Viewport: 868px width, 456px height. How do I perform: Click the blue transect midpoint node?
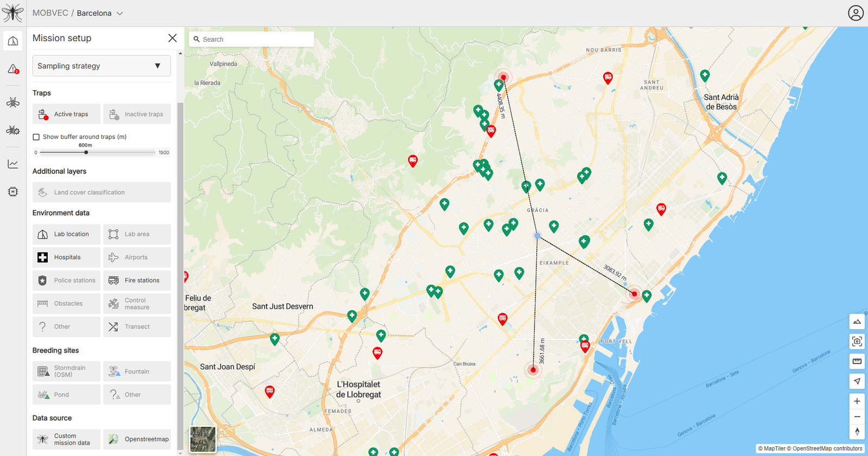pos(537,235)
